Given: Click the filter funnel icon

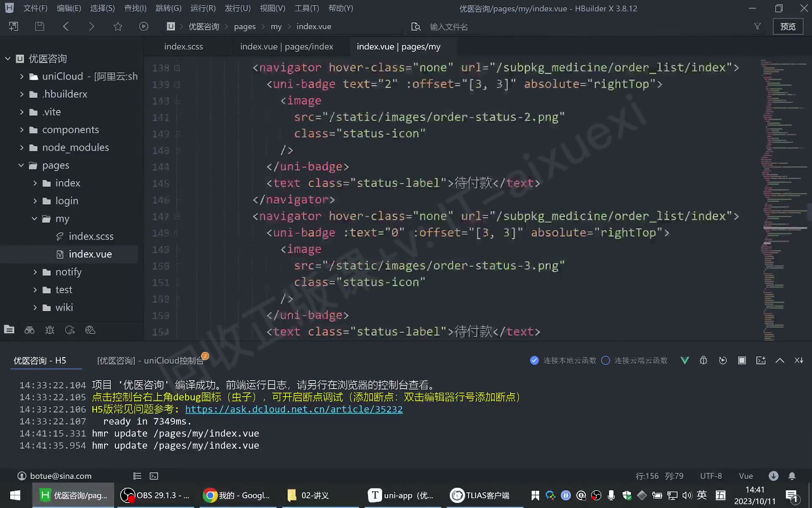Looking at the screenshot, I should tap(757, 26).
